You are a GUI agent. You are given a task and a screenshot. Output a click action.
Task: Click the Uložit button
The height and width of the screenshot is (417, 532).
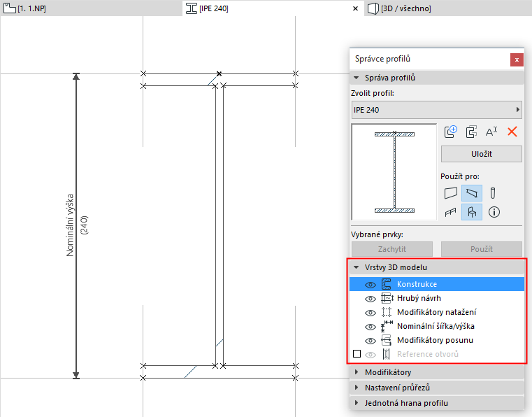[482, 154]
